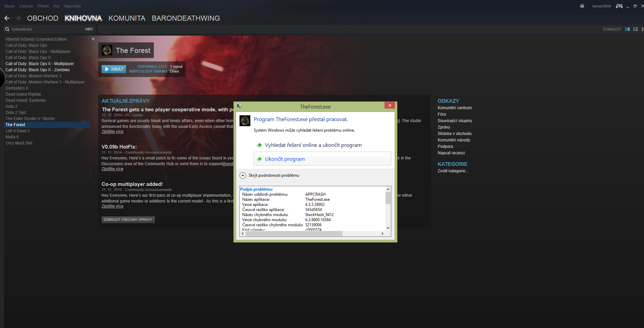Select Dota 2 Test in the game list
This screenshot has width=644, height=328.
(16, 113)
